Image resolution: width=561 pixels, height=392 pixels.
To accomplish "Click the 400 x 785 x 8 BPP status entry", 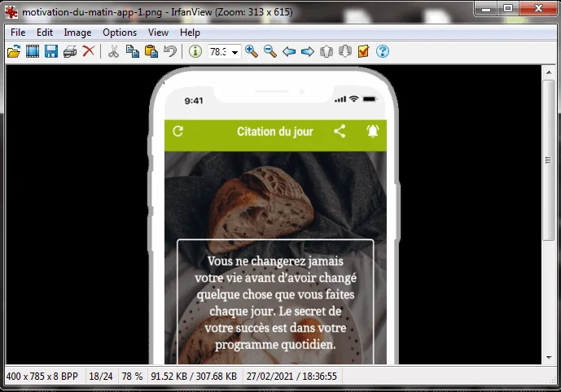I will [42, 377].
